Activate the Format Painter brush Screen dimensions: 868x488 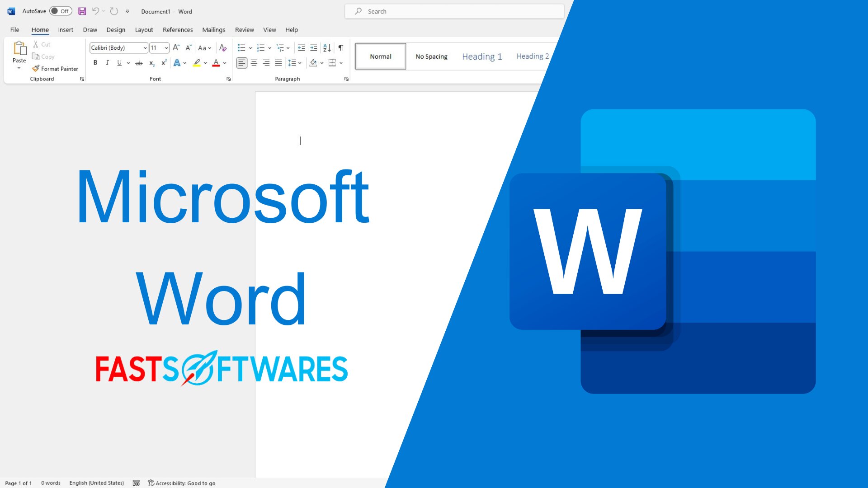pos(55,69)
